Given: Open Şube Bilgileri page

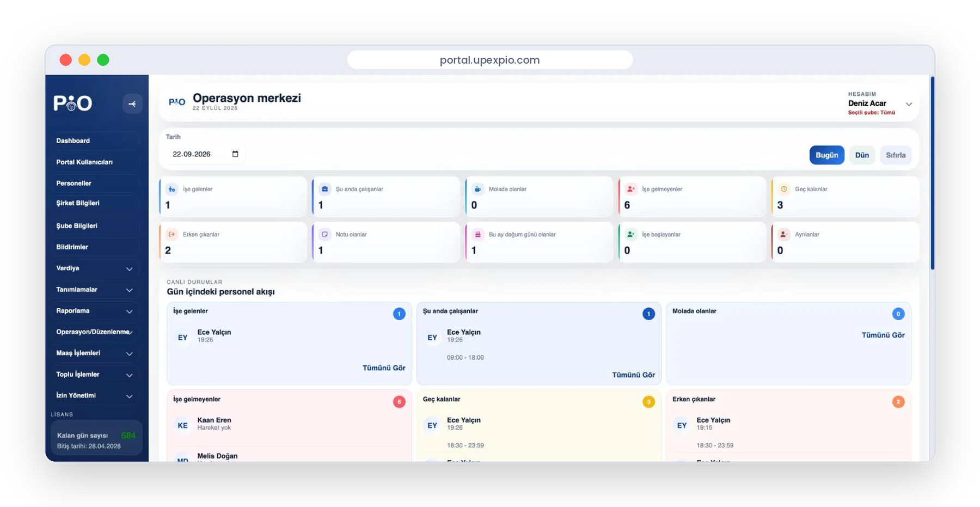Looking at the screenshot, I should 94,225.
